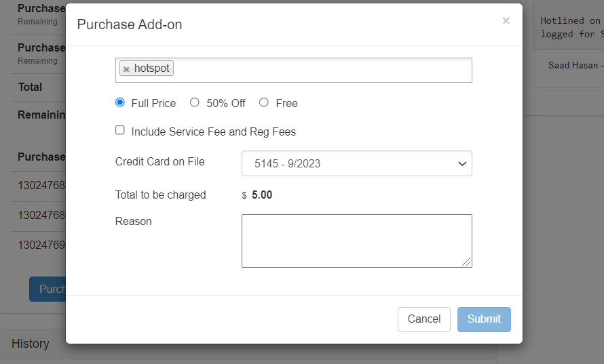The width and height of the screenshot is (604, 364).
Task: Choose the 50% Off radio option
Action: (195, 102)
